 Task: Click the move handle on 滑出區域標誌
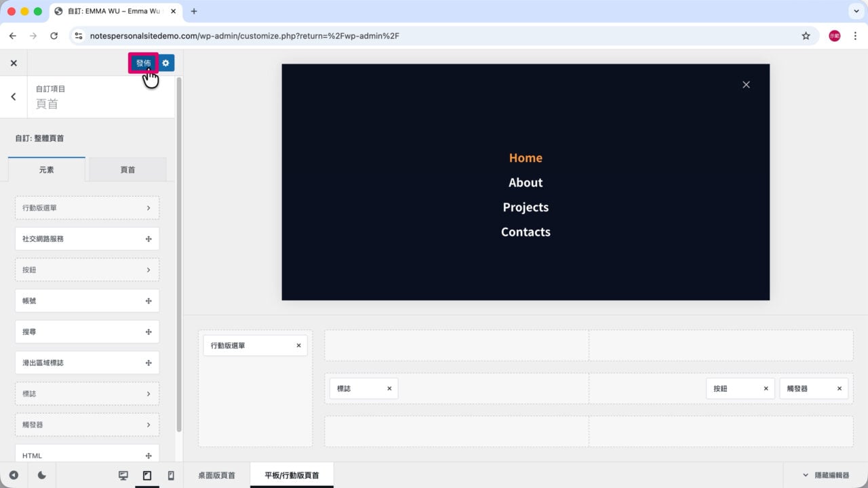pyautogui.click(x=149, y=363)
